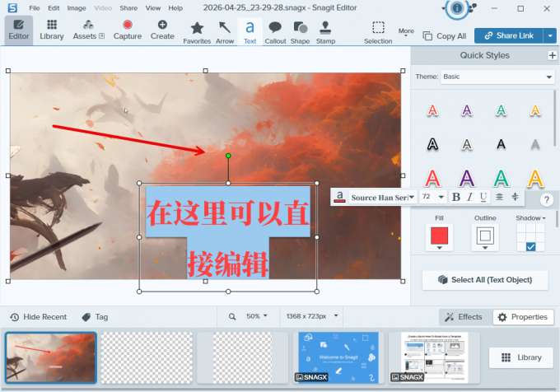Select the Arrow tool
The height and width of the screenshot is (392, 560).
click(x=225, y=32)
